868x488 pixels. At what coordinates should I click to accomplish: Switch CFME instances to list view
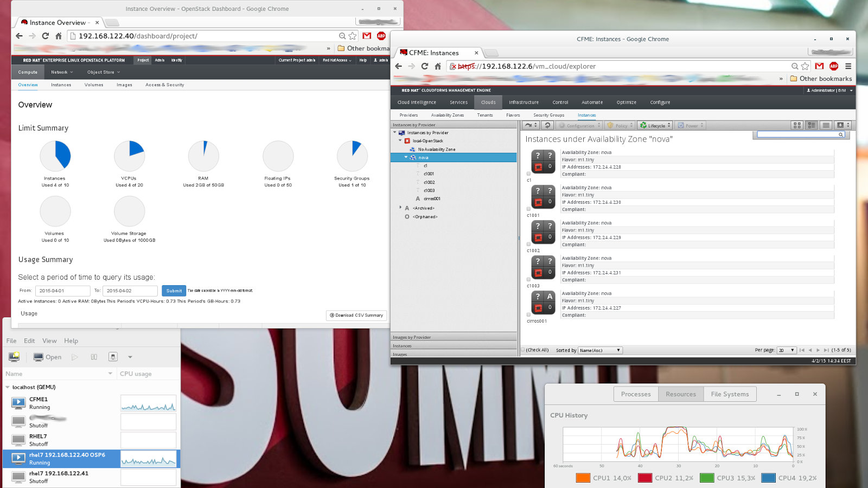(x=826, y=125)
